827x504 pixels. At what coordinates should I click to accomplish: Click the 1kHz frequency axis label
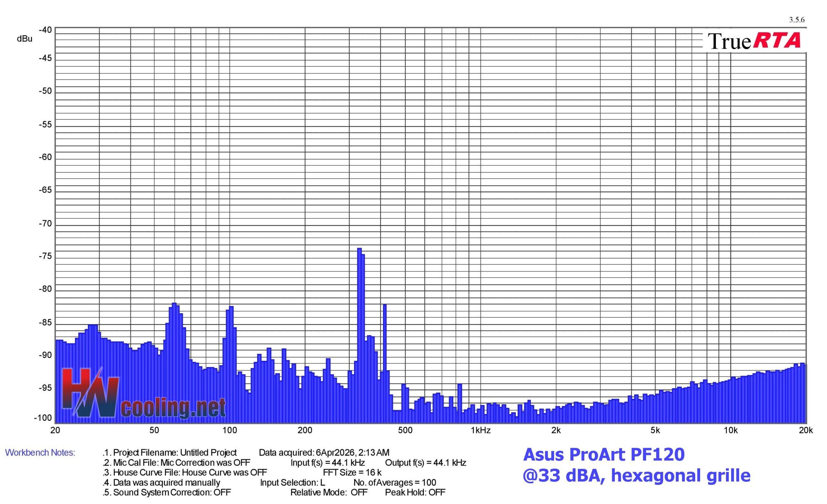pos(481,431)
